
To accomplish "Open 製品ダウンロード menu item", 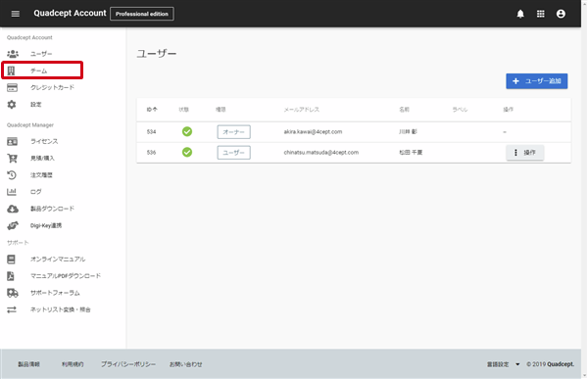I will point(53,209).
